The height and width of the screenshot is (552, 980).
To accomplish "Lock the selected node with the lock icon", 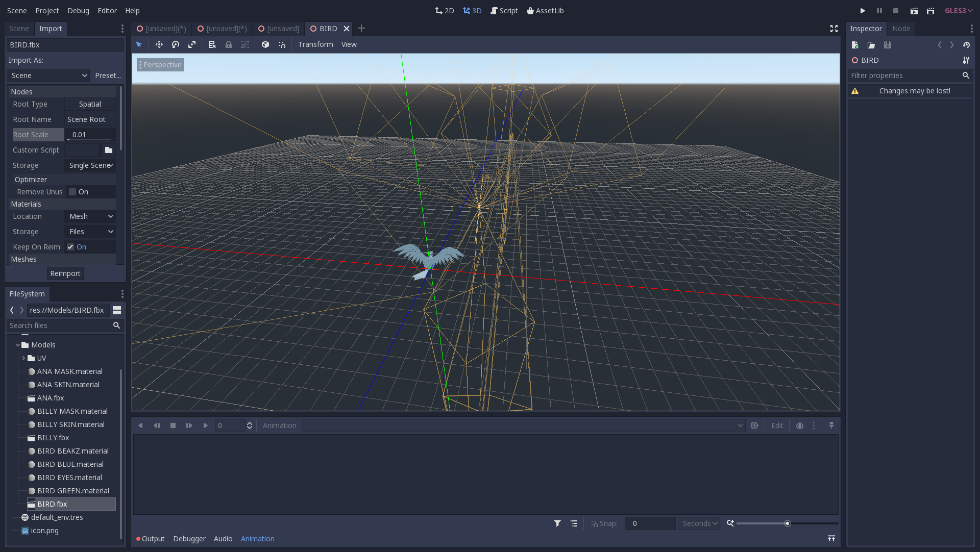I will pyautogui.click(x=229, y=44).
